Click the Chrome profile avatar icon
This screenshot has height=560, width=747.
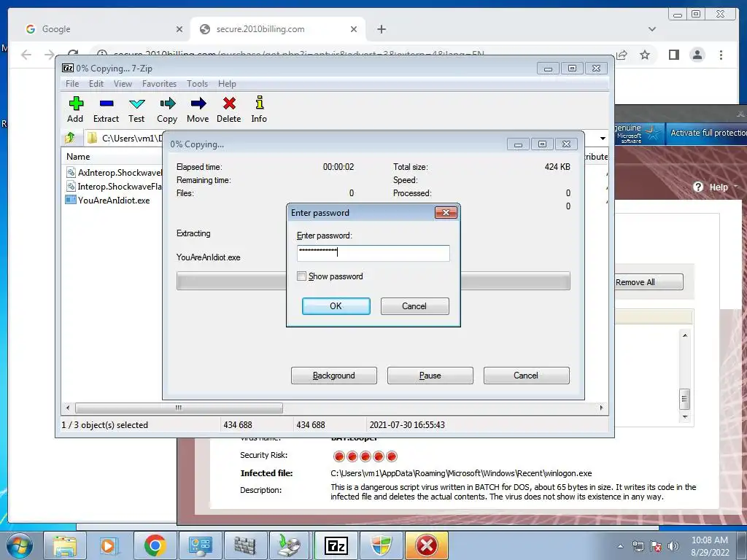click(x=697, y=55)
